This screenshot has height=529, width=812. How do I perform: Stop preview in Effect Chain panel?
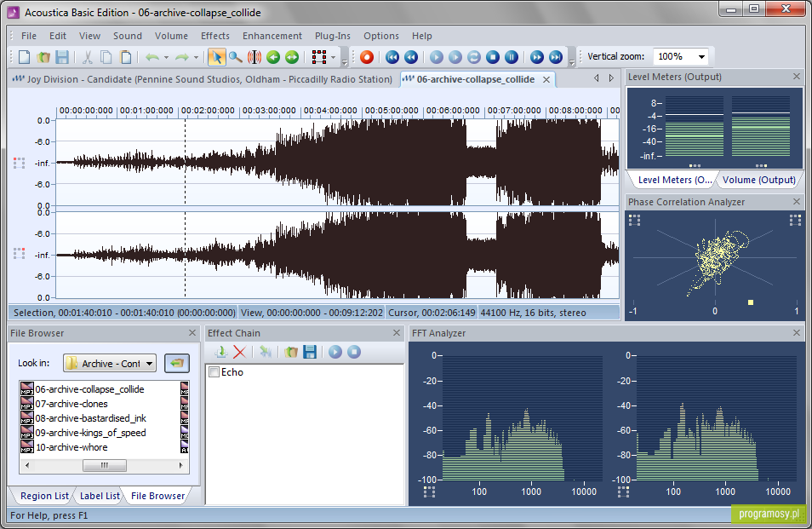[x=354, y=353]
